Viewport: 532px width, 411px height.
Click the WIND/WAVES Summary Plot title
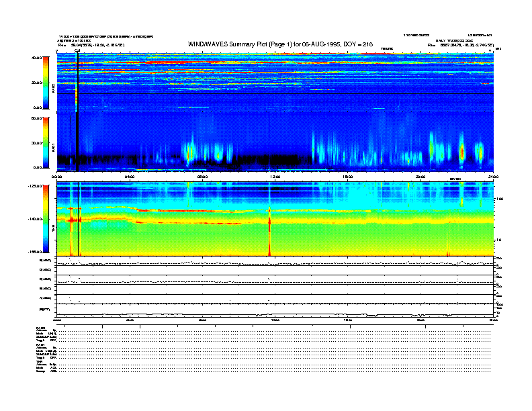coord(280,44)
